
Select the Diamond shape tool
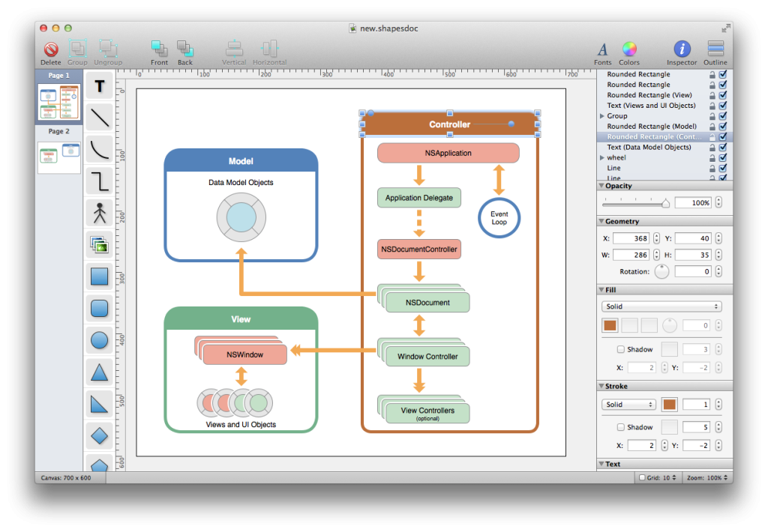(x=99, y=435)
